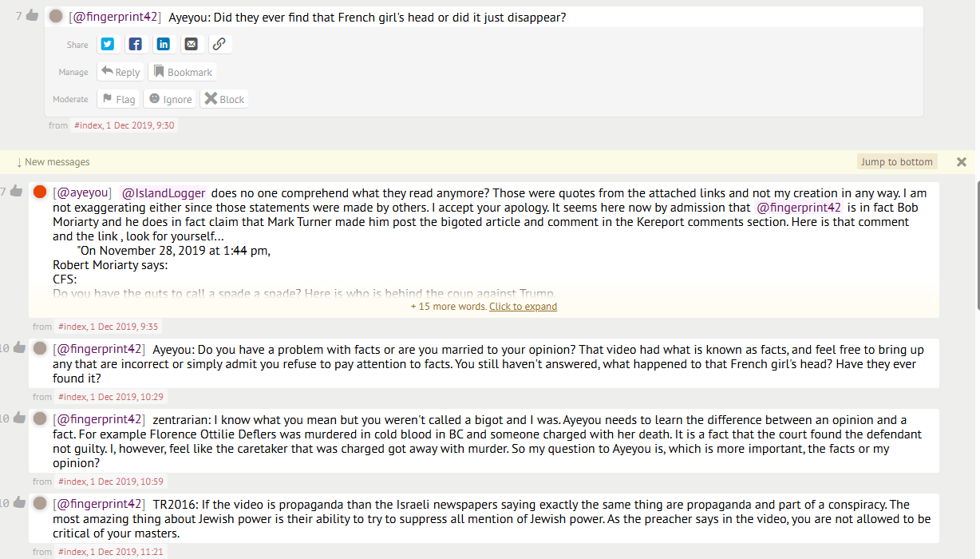Thumbs-up the ayeyou message
This screenshot has height=559, width=980.
[x=17, y=191]
